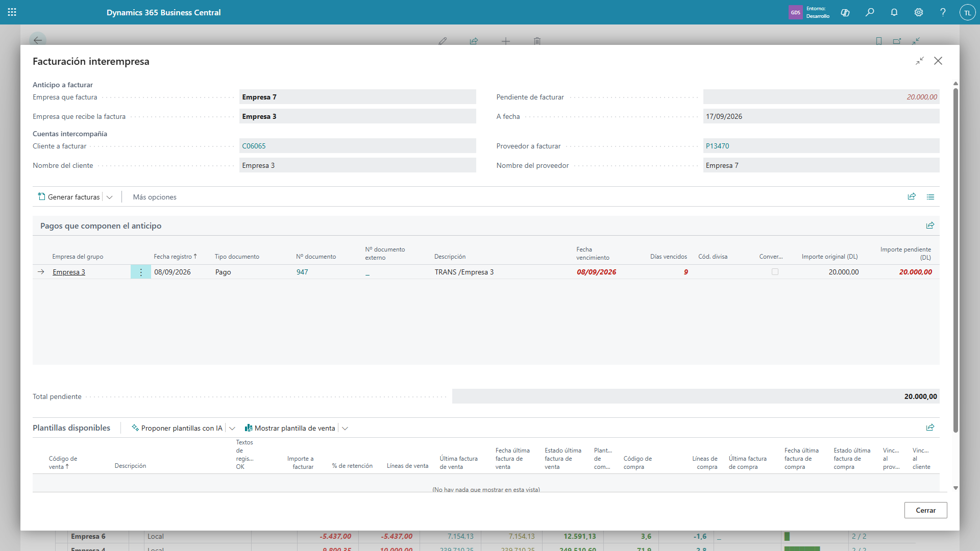
Task: Sort by Fecha registro column header
Action: tap(175, 257)
